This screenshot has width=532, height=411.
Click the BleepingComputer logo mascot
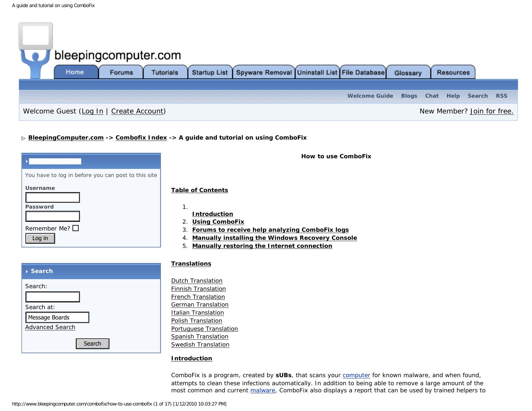coord(36,51)
